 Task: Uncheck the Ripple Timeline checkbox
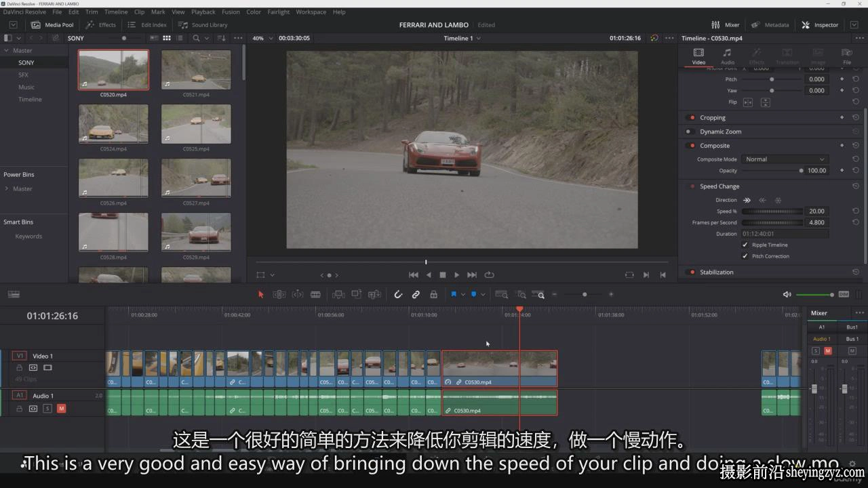point(745,245)
